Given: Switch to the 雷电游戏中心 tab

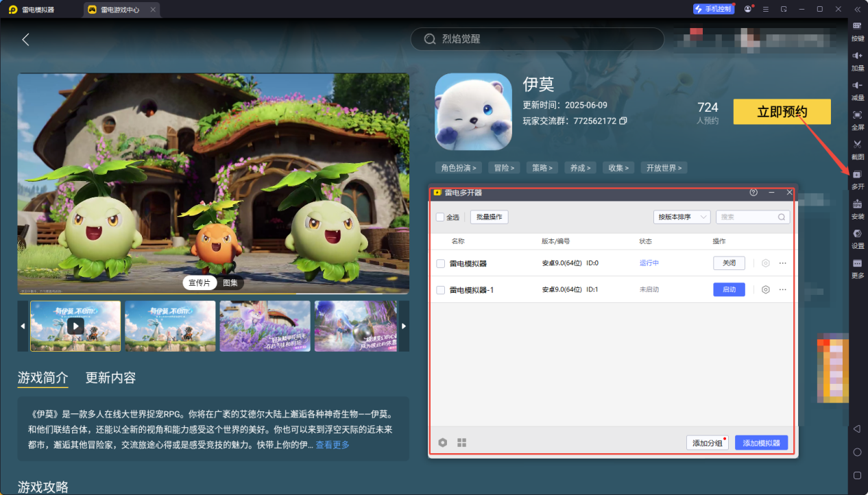Looking at the screenshot, I should [x=121, y=10].
